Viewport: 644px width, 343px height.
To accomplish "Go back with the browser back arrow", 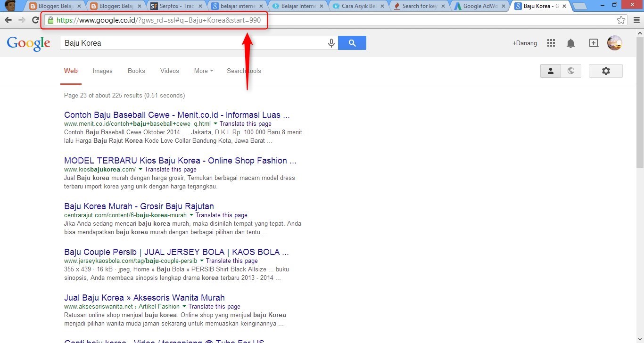I will [8, 20].
